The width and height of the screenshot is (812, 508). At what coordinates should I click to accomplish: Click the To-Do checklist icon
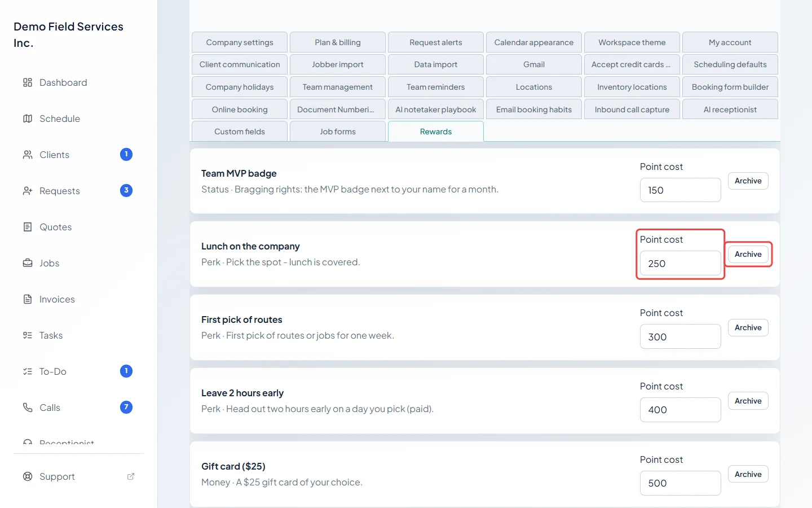[x=28, y=371]
